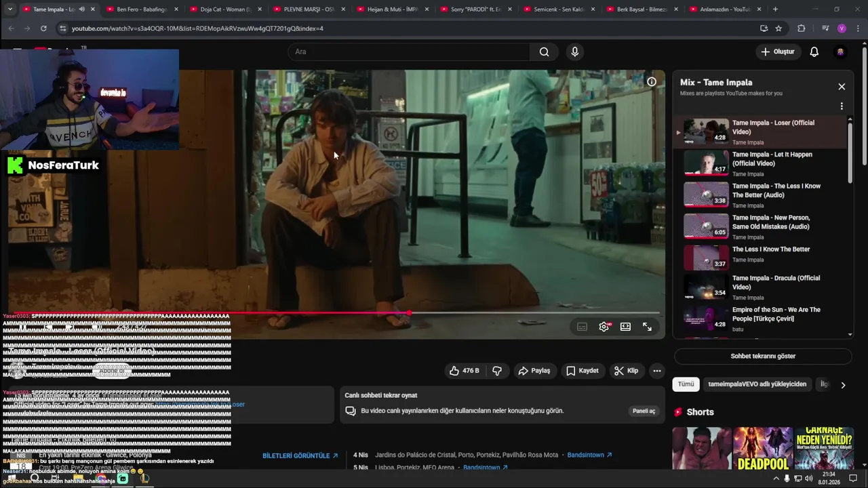The height and width of the screenshot is (488, 868).
Task: Reload the YouTube page
Action: [x=43, y=28]
